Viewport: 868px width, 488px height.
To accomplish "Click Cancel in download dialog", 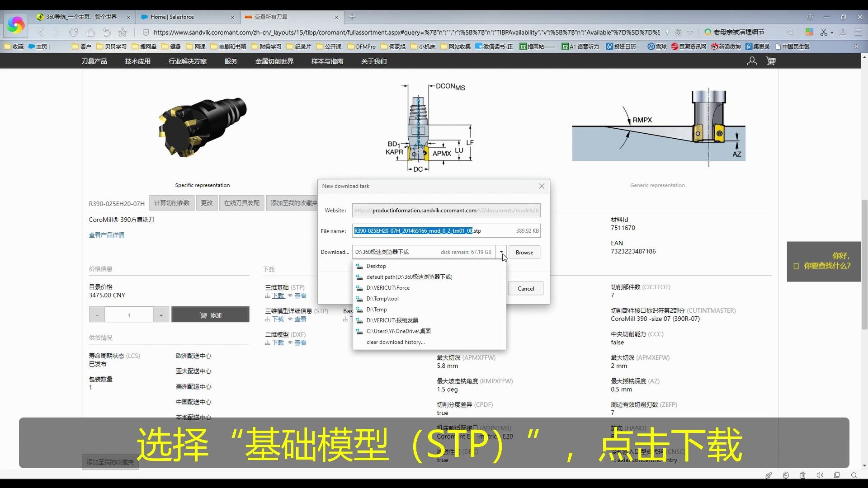I will click(526, 288).
